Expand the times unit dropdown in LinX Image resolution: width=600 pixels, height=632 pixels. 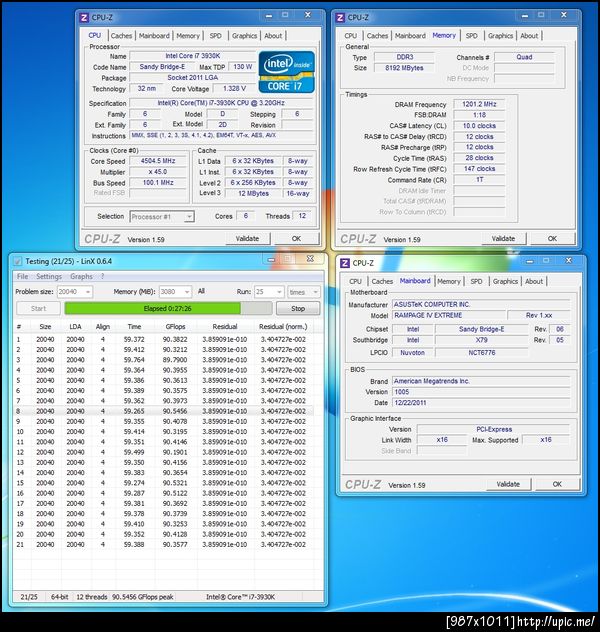(x=316, y=292)
